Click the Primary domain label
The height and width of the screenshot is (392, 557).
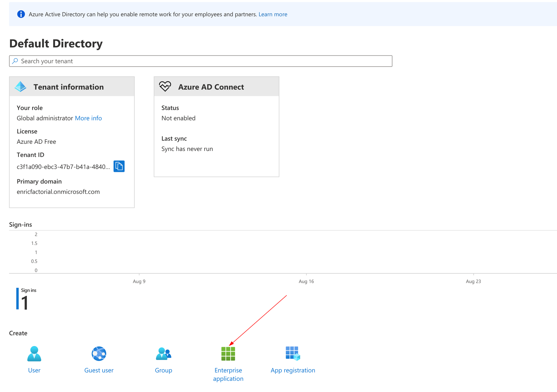(39, 181)
